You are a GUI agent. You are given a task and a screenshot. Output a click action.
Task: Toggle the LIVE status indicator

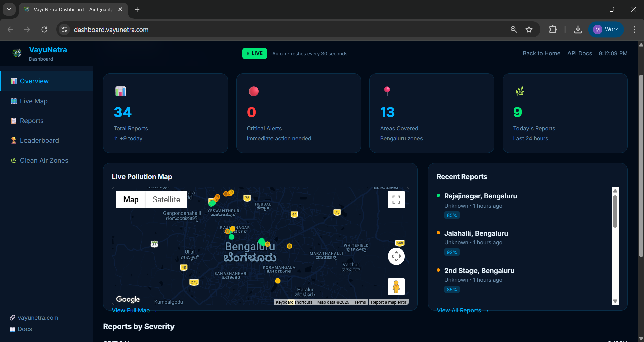(x=254, y=53)
